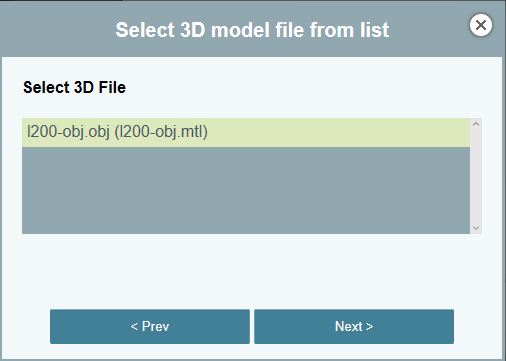
Task: Nudge file list downward via arrow
Action: pyautogui.click(x=476, y=228)
